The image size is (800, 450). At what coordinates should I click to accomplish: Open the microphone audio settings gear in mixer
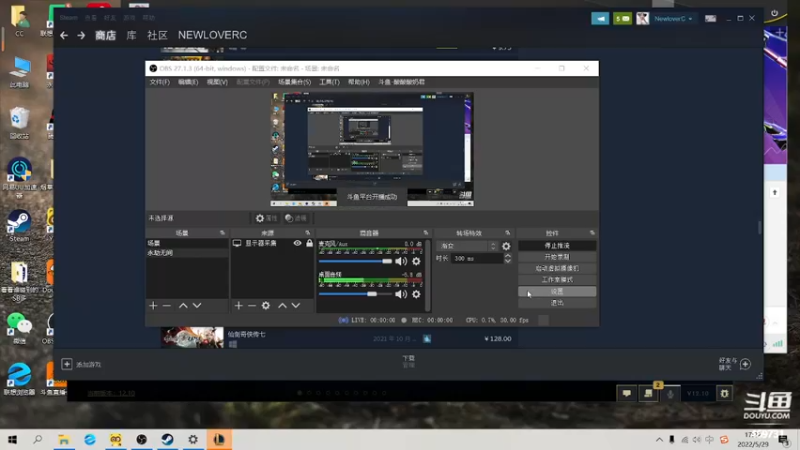(416, 261)
